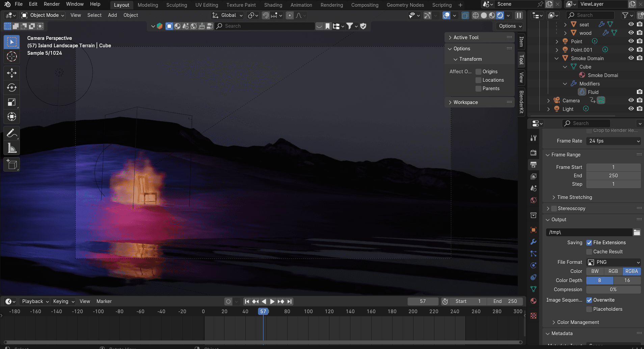
Task: Open the Object Mode dropdown
Action: coord(42,15)
